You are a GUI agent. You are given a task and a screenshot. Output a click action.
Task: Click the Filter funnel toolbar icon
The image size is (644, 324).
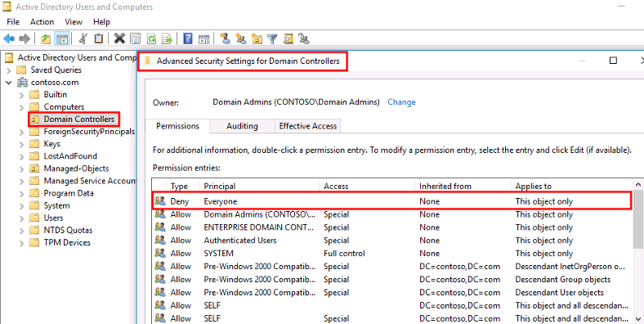coord(272,39)
